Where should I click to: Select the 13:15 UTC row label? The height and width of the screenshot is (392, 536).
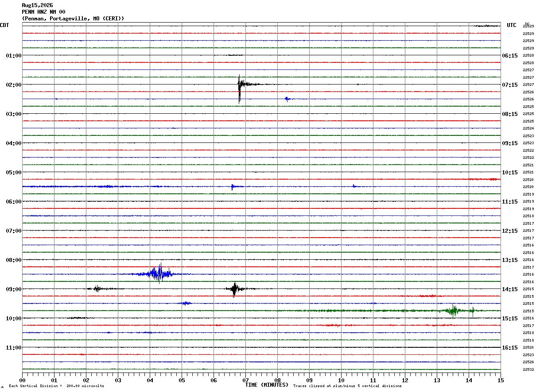[509, 260]
